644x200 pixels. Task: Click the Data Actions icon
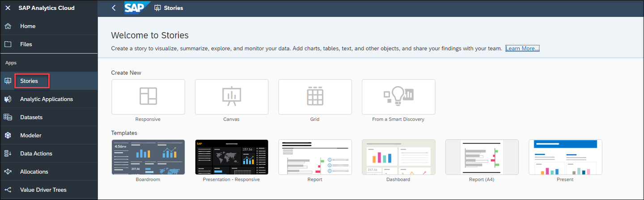click(8, 154)
